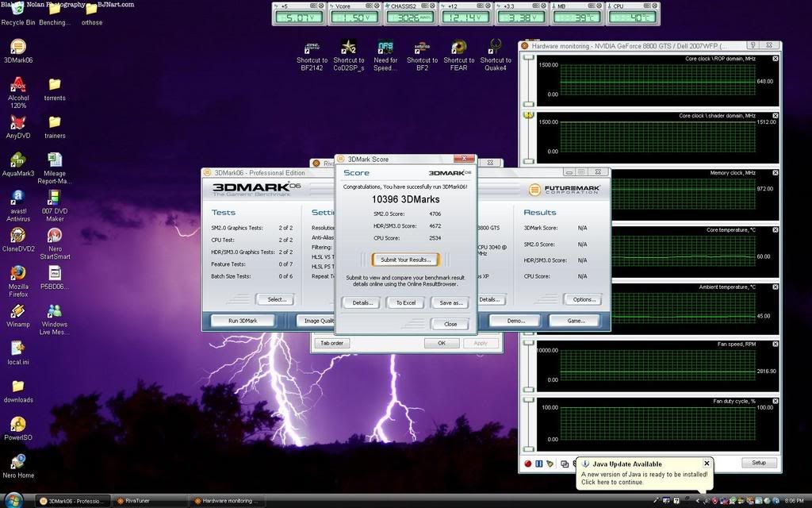Click OK in the RivaTuner dialog
The height and width of the screenshot is (508, 812).
(441, 343)
